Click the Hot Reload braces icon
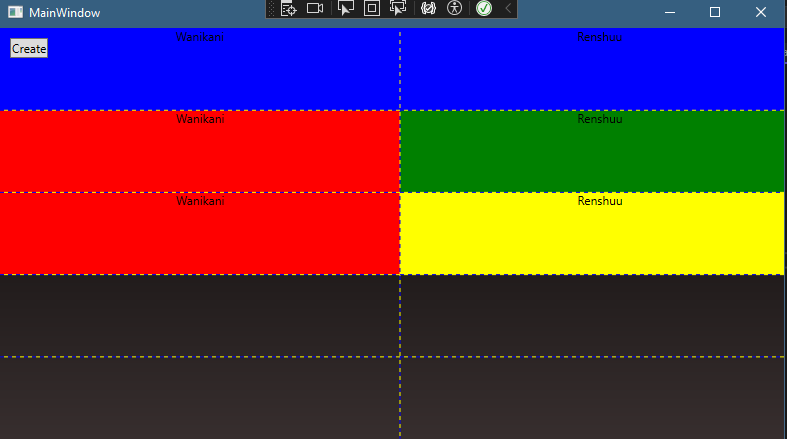Screen dimensions: 787x439 click(430, 9)
